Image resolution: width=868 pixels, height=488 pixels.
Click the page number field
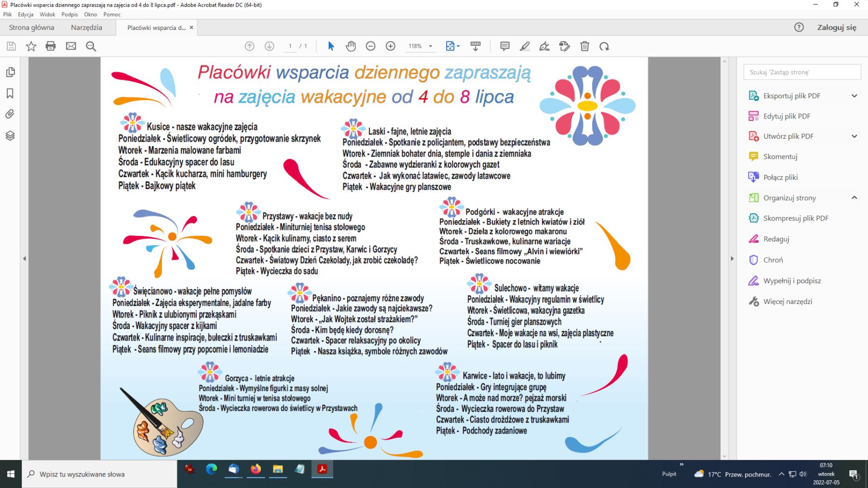pos(290,46)
